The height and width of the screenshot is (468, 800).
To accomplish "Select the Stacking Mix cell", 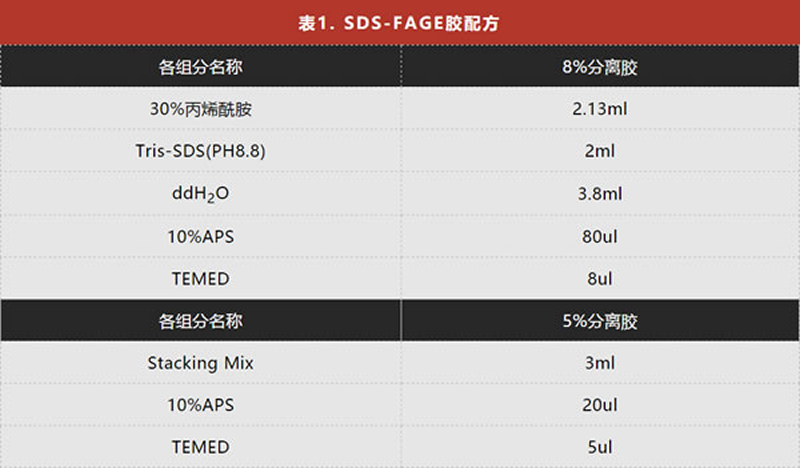I will click(200, 363).
